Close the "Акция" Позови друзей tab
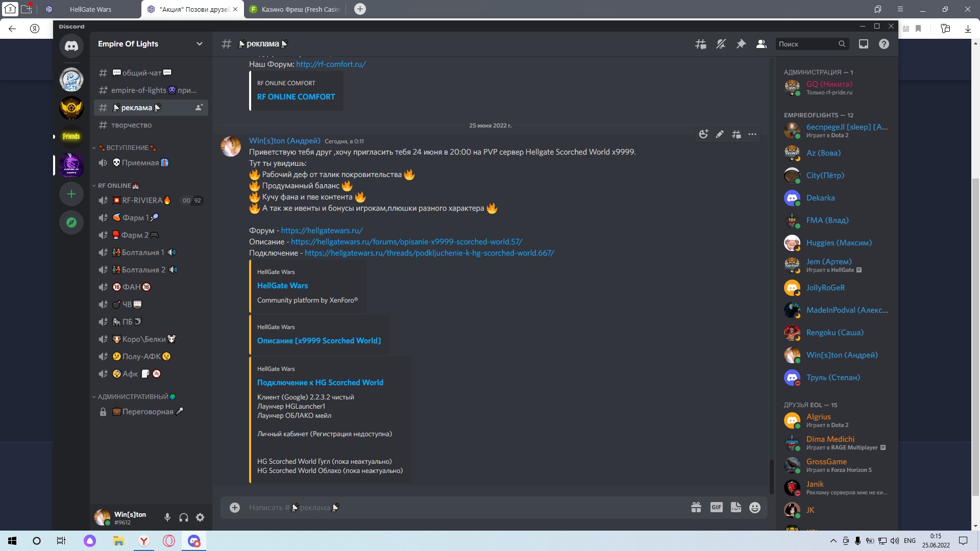The width and height of the screenshot is (980, 551). click(235, 9)
